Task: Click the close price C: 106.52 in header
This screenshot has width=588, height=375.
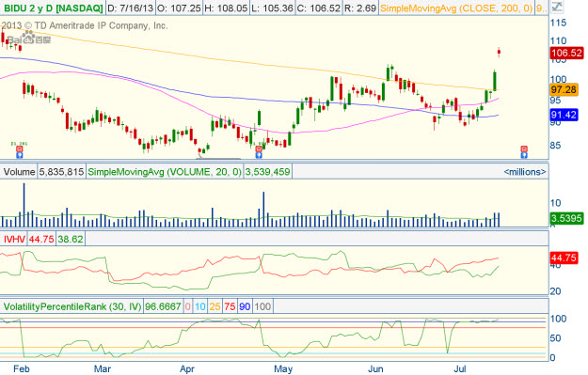Action: pyautogui.click(x=318, y=8)
